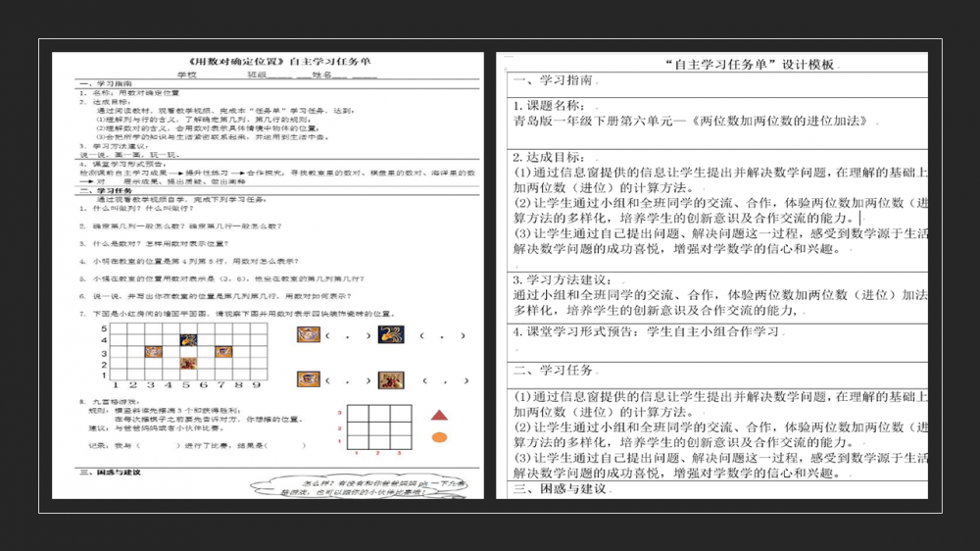Click the leftmost tile picture inside the room grid
Image resolution: width=980 pixels, height=551 pixels.
pyautogui.click(x=154, y=351)
